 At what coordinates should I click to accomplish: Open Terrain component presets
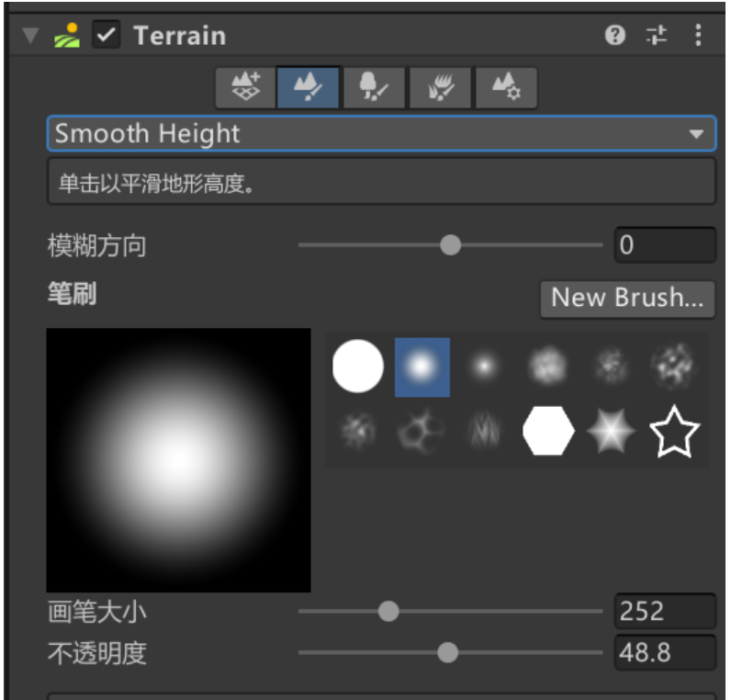[x=657, y=35]
